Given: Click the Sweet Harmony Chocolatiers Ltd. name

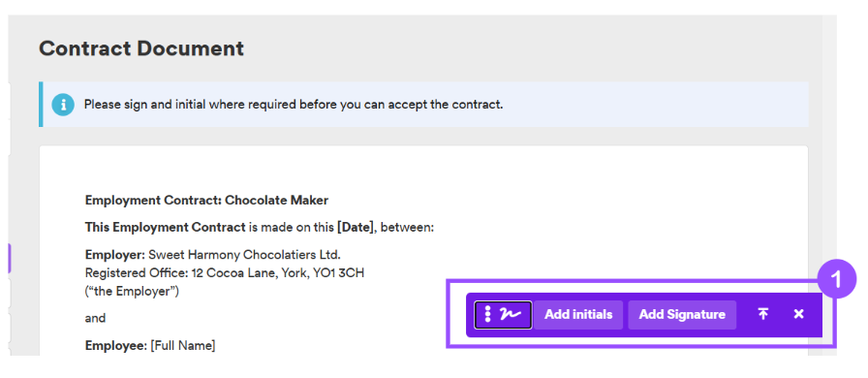Looking at the screenshot, I should click(x=245, y=255).
